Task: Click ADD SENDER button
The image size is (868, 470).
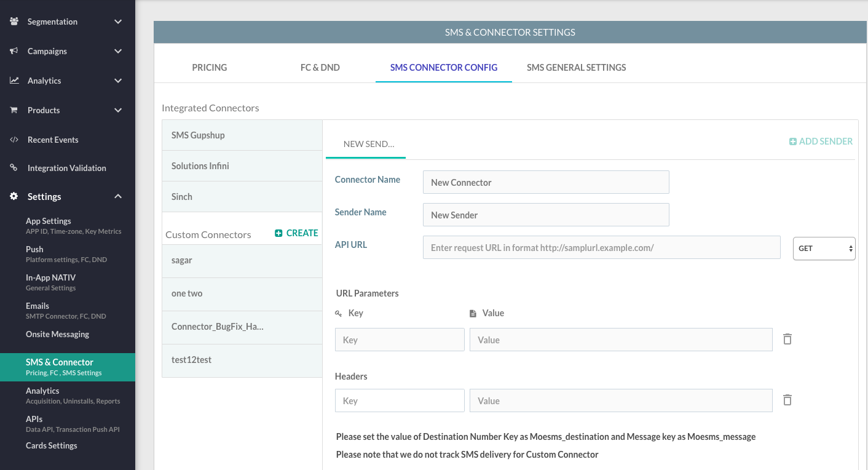Action: coord(821,141)
